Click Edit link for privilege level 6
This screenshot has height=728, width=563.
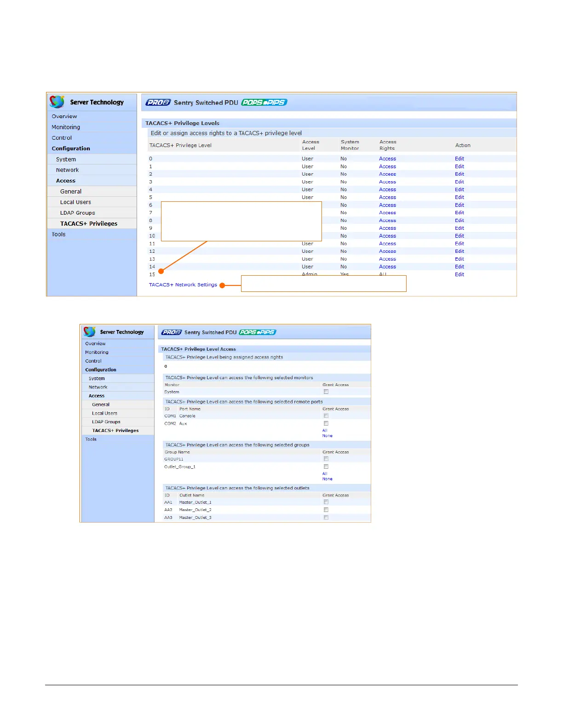click(460, 205)
